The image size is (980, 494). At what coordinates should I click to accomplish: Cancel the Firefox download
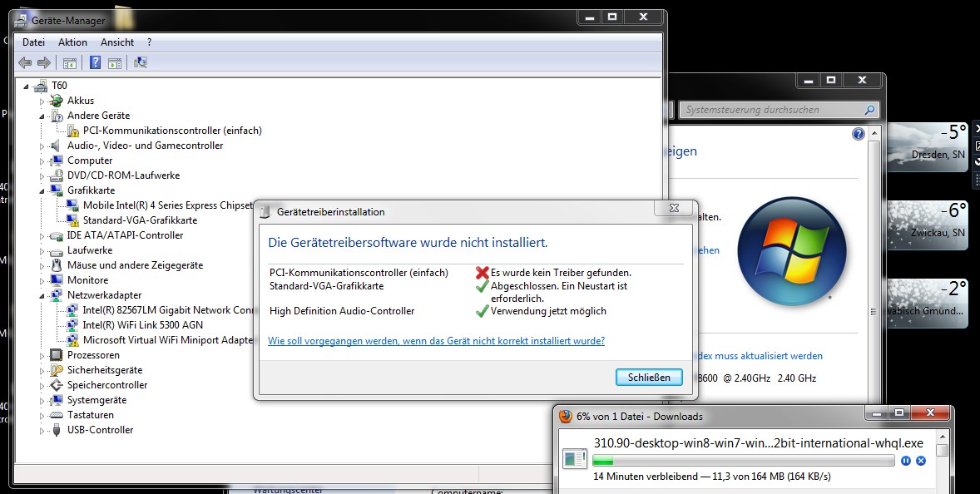921,461
